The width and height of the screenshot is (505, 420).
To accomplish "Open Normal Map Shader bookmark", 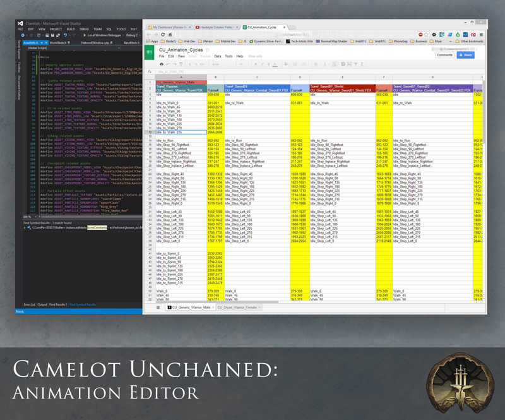I will tap(332, 41).
